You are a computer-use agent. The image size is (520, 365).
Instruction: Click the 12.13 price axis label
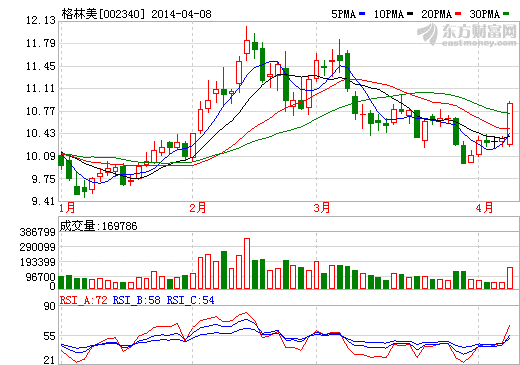[x=41, y=20]
